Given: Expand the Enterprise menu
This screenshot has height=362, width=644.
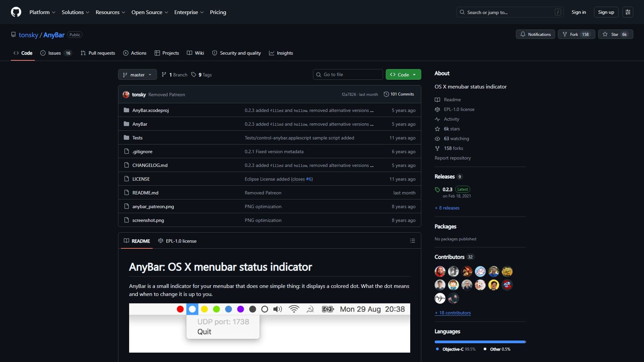Looking at the screenshot, I should point(189,12).
